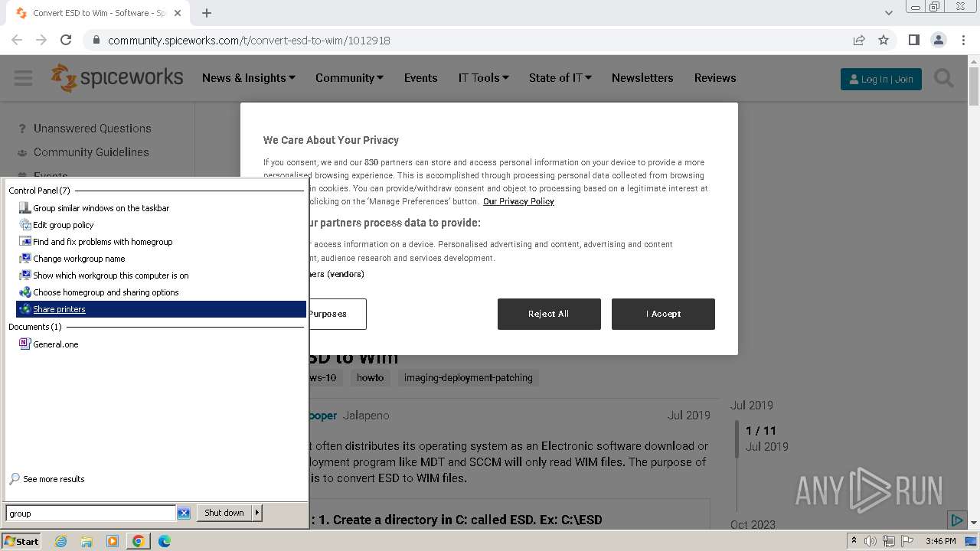Open a new browser tab
Viewport: 980px width, 551px height.
tap(207, 13)
